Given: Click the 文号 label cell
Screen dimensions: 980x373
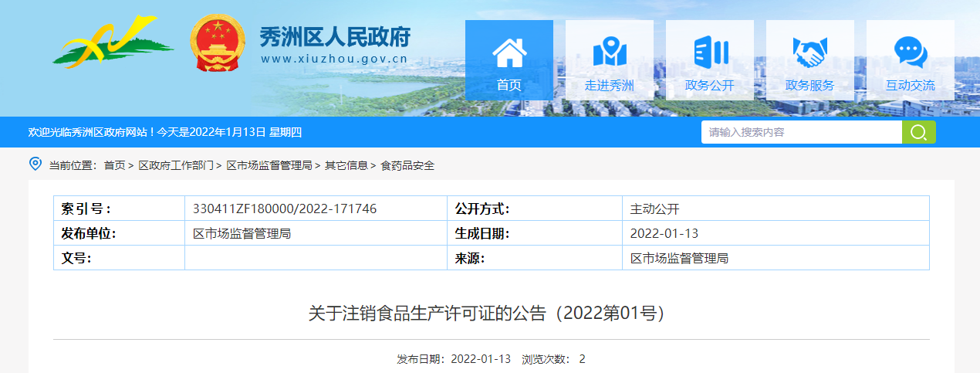Looking at the screenshot, I should click(x=119, y=258).
